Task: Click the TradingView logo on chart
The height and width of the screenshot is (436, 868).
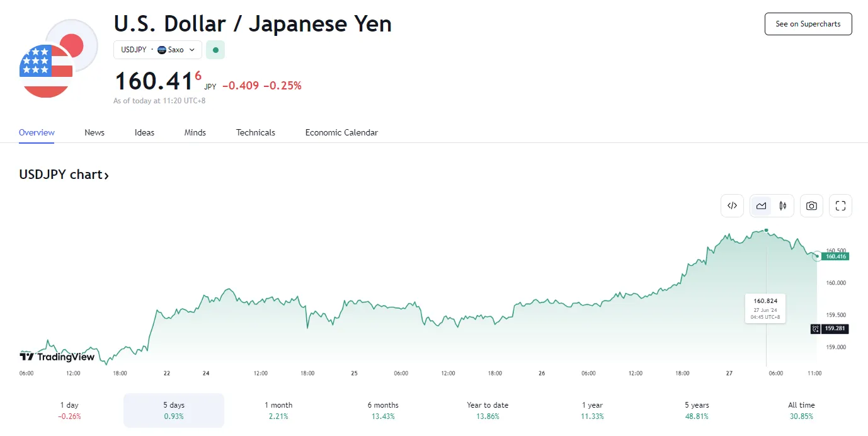Action: pos(57,357)
